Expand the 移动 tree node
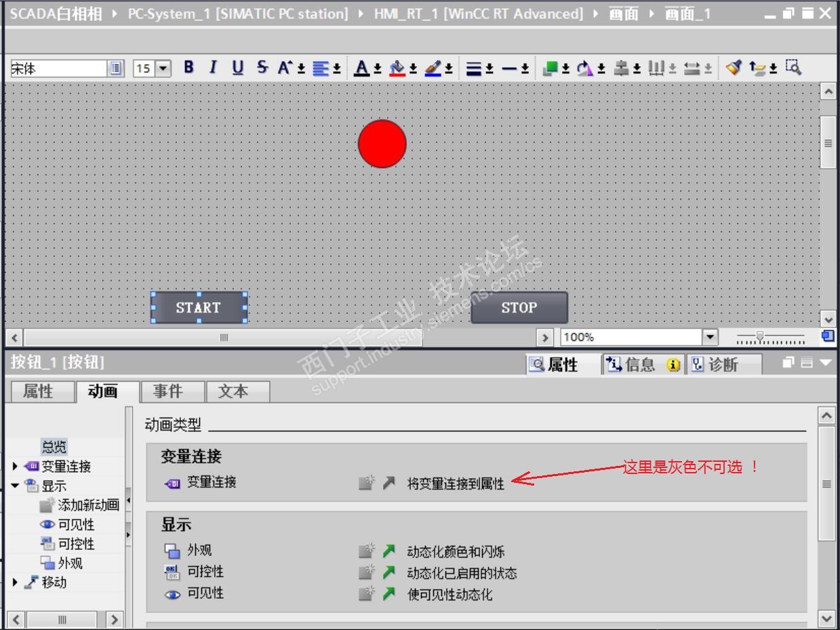 coord(15,583)
